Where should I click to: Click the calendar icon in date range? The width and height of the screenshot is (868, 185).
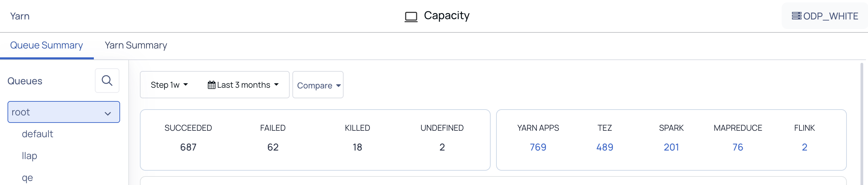[212, 85]
